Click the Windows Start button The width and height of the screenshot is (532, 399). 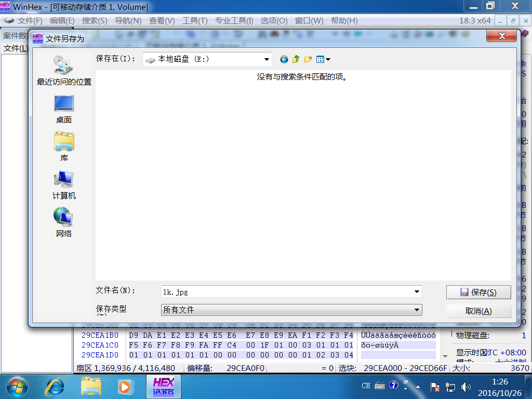click(17, 387)
